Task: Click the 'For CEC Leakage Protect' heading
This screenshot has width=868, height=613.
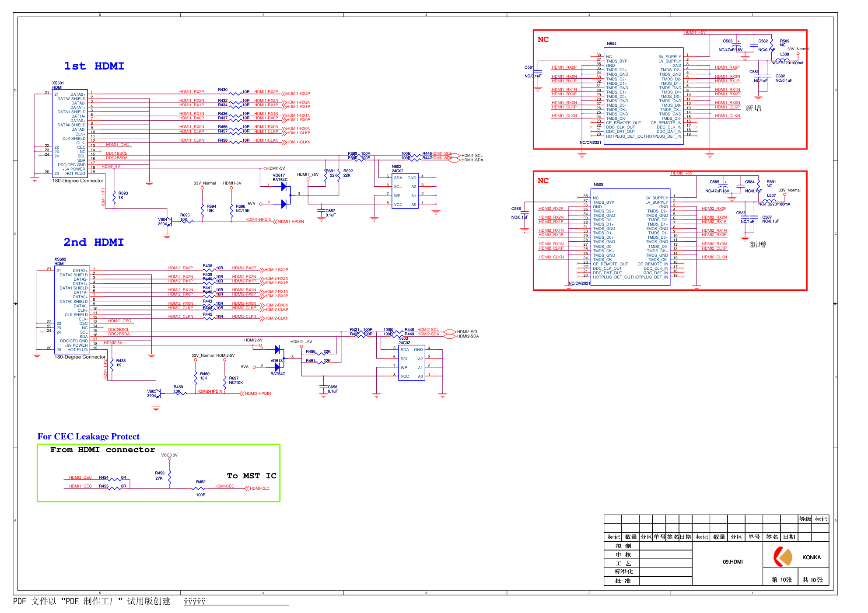Action: (x=88, y=436)
